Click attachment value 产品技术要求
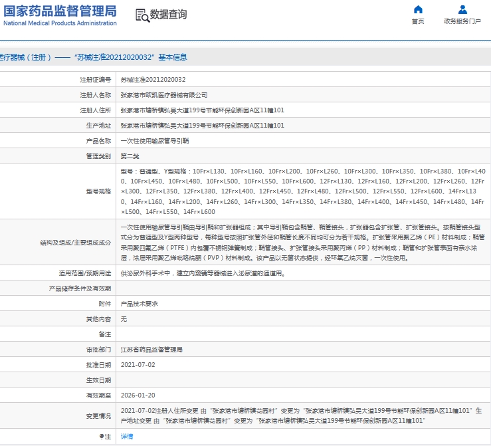This screenshot has height=448, width=491. (140, 304)
